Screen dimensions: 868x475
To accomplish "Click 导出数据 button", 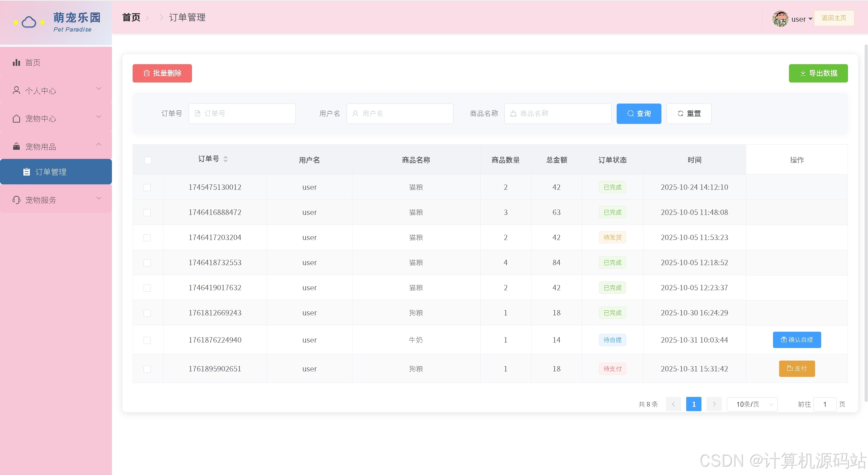I will pos(818,73).
